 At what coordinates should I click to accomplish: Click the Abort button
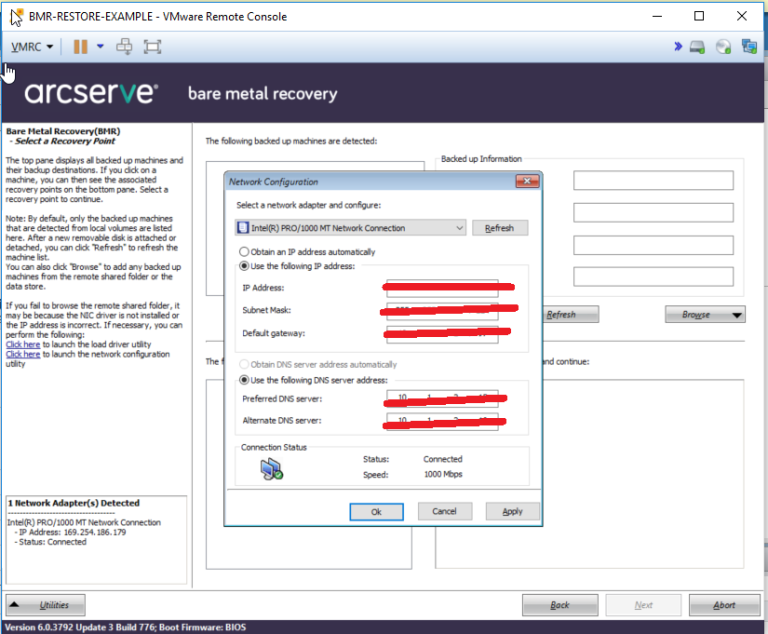pyautogui.click(x=724, y=605)
